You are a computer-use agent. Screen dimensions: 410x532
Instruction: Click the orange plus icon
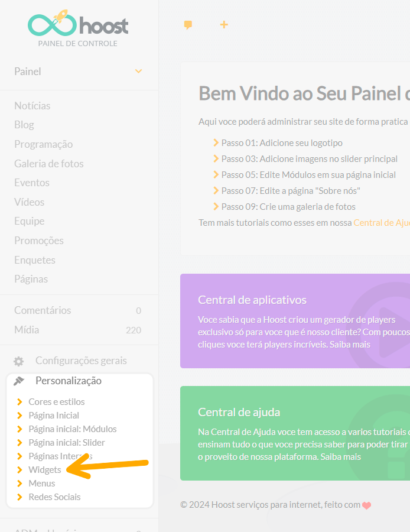point(224,24)
